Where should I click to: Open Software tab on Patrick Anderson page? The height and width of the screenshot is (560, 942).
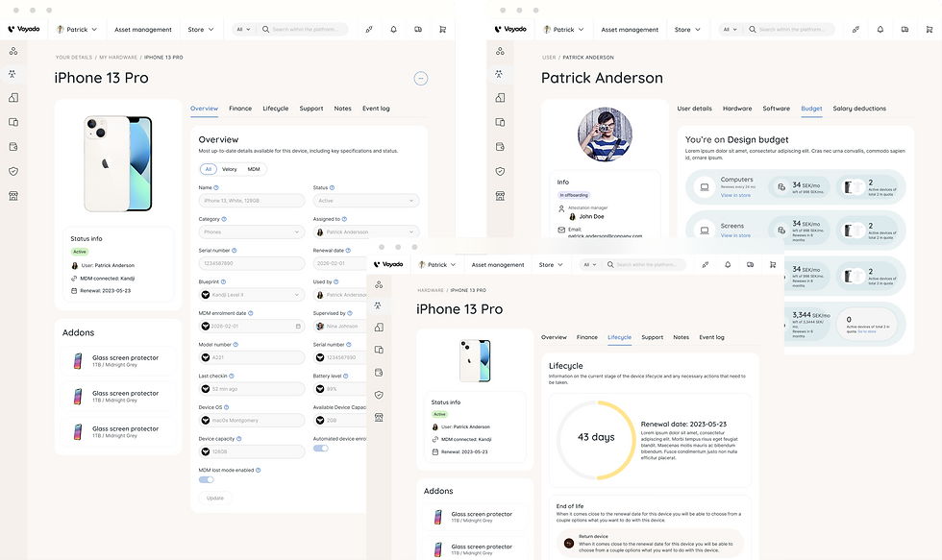[x=777, y=109]
